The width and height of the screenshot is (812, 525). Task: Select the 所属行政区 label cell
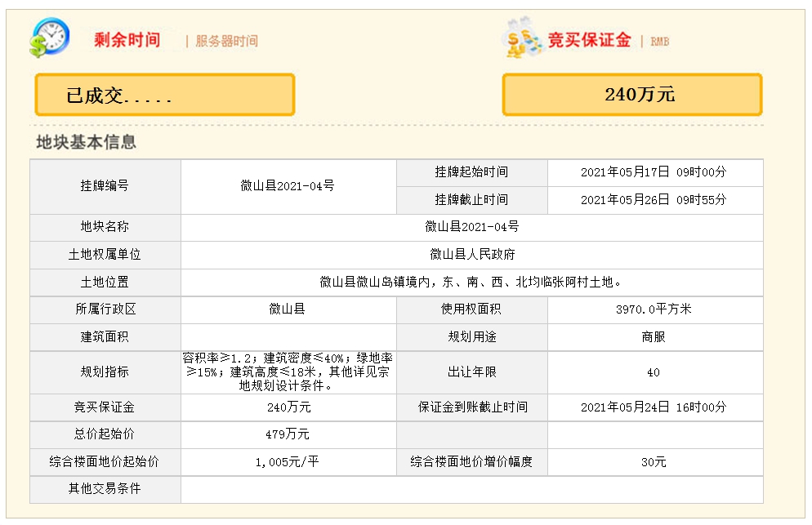pos(105,309)
